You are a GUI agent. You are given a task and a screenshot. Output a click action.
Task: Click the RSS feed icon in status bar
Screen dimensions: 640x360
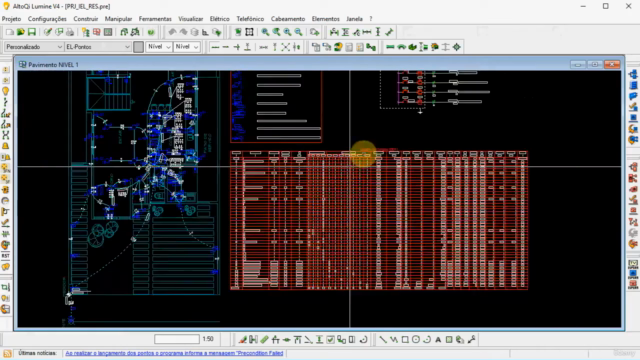tap(7, 353)
